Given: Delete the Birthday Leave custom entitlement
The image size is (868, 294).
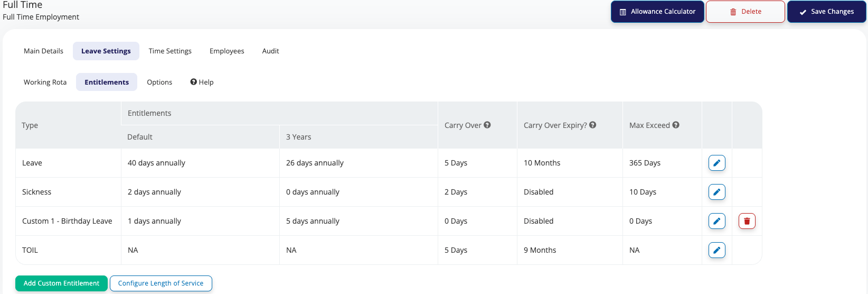Looking at the screenshot, I should pos(747,221).
